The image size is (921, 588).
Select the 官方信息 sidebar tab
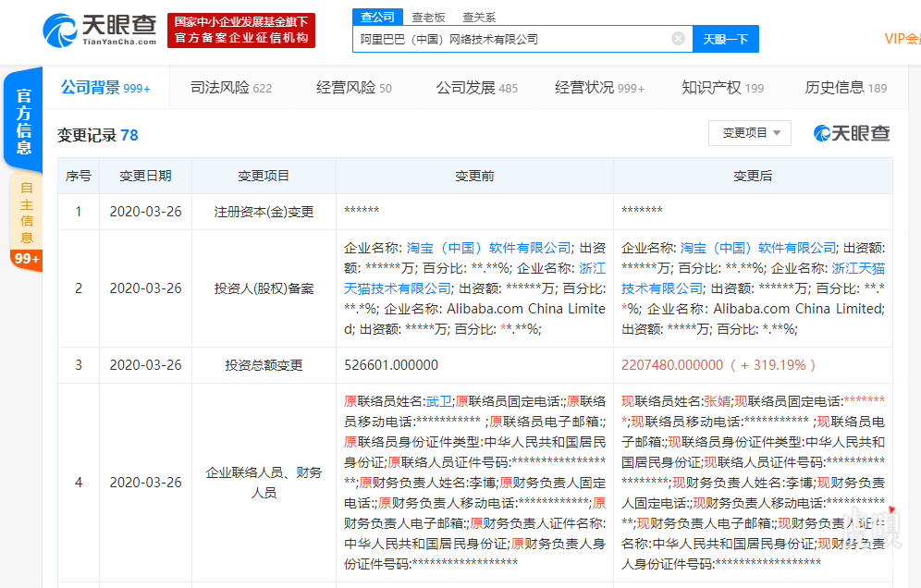pyautogui.click(x=24, y=121)
